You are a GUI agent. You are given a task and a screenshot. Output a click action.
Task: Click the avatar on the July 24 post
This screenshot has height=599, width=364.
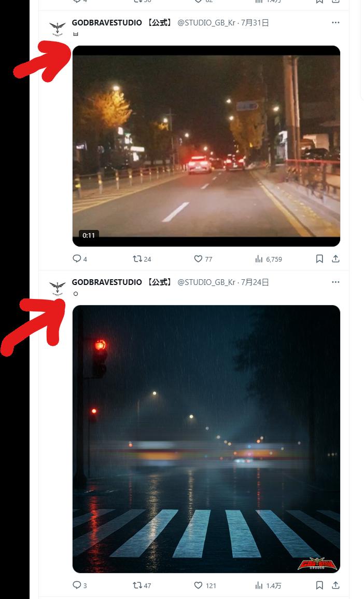click(x=57, y=288)
